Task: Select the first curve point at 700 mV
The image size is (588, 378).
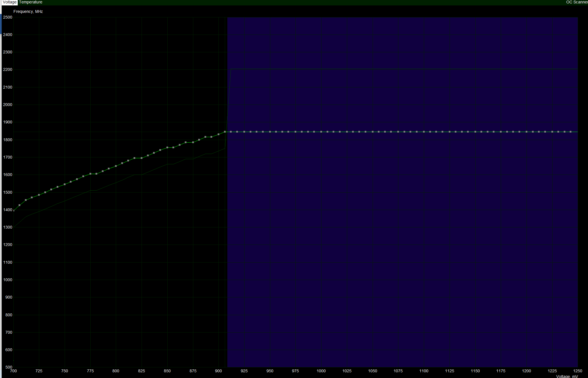Action: 14,211
